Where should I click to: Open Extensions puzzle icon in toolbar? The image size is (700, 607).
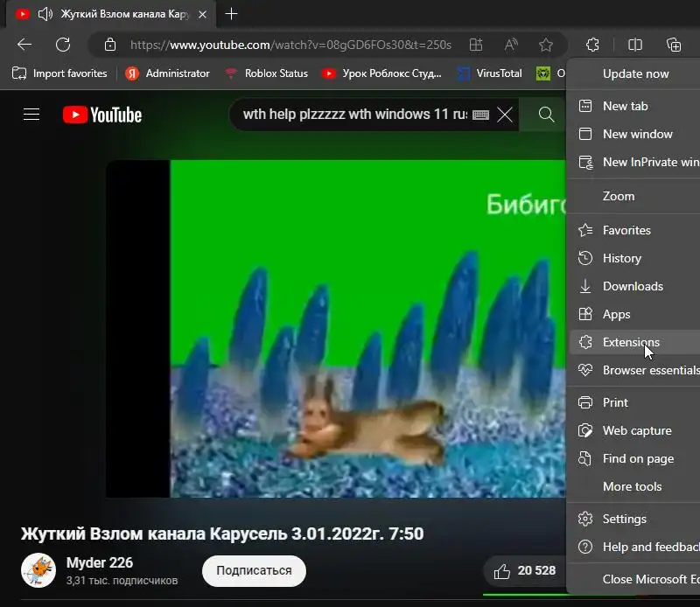click(593, 45)
